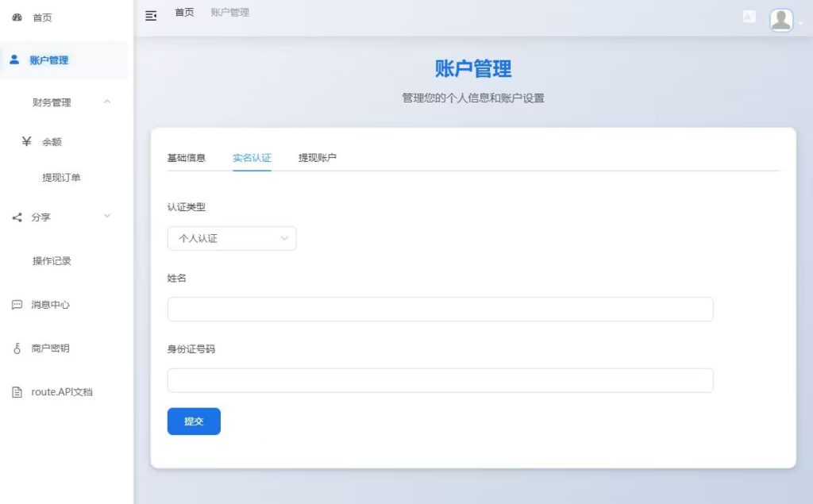Click the user icon beside 账户管理
813x504 pixels.
click(x=14, y=60)
